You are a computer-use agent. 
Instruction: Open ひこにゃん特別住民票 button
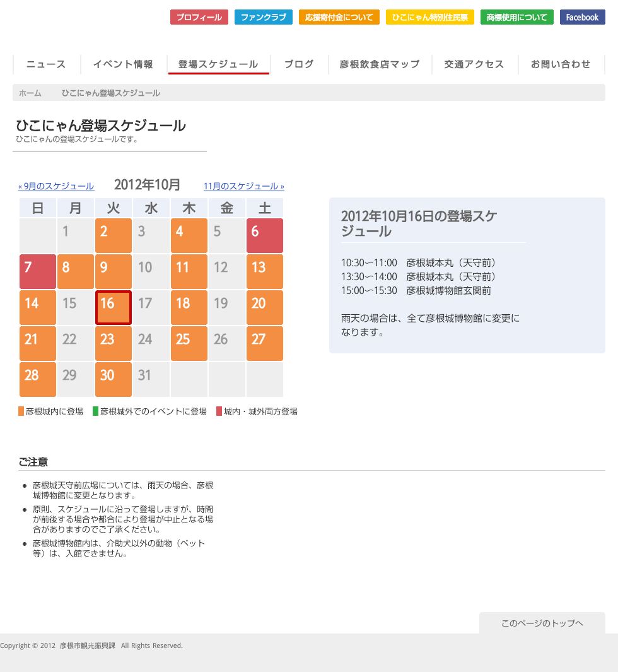point(429,17)
